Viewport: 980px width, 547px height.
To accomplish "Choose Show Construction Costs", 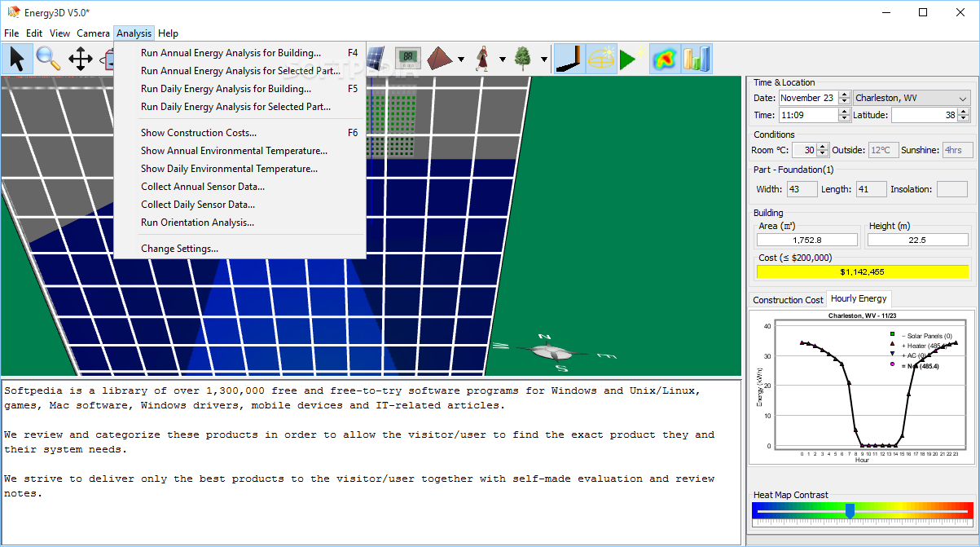I will [x=240, y=133].
